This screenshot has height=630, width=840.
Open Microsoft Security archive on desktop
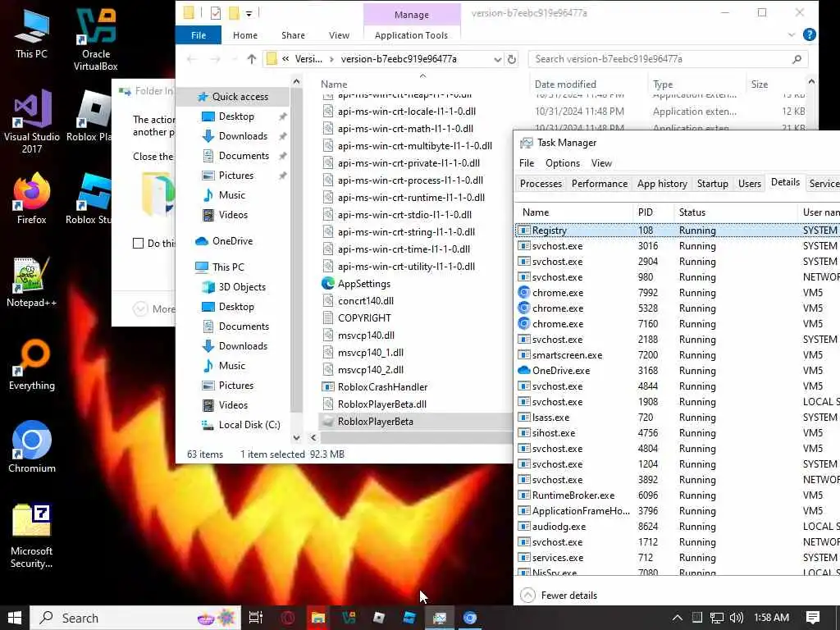pyautogui.click(x=31, y=536)
